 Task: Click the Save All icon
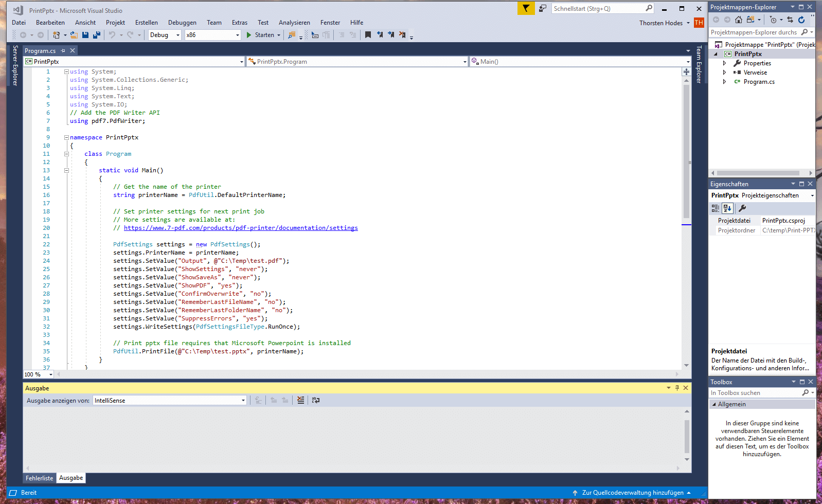96,35
